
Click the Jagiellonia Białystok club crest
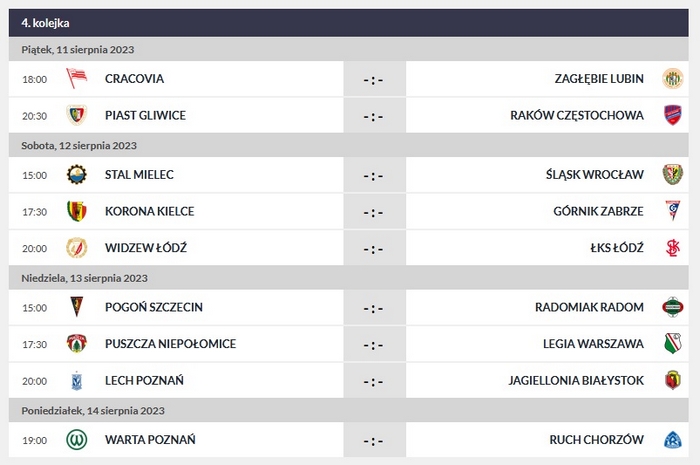tap(672, 379)
